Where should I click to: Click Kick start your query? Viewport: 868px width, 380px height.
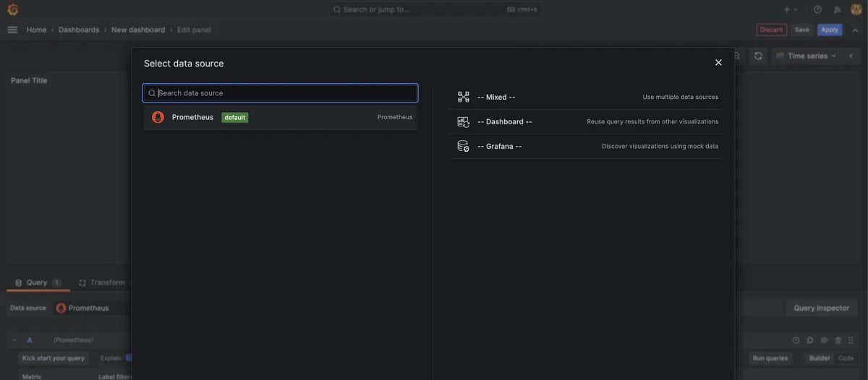point(54,358)
